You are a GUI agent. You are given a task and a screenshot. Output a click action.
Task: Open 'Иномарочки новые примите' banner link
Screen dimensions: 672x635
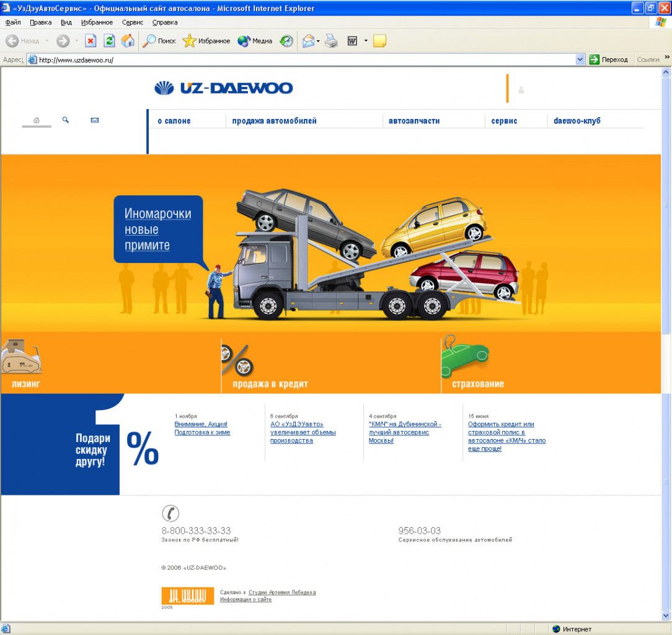tap(157, 229)
